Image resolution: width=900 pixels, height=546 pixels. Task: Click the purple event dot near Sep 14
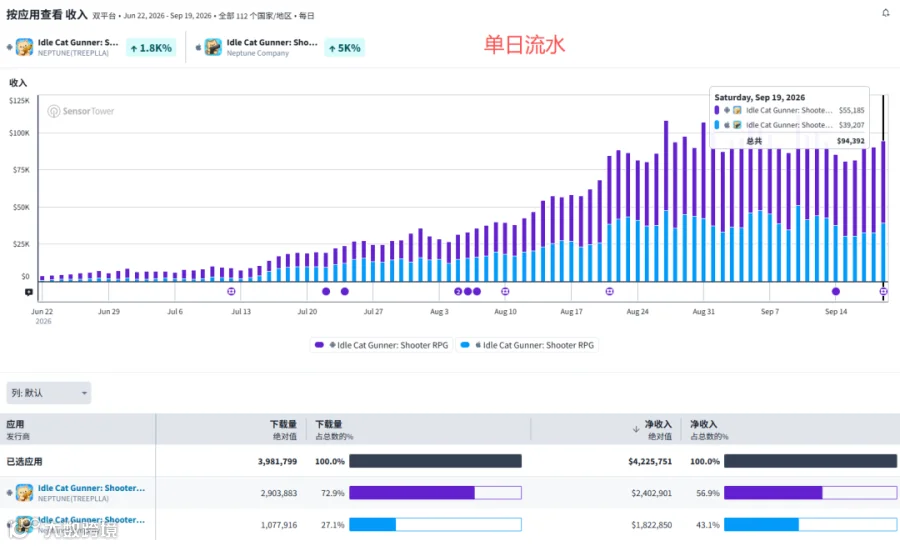pos(836,292)
